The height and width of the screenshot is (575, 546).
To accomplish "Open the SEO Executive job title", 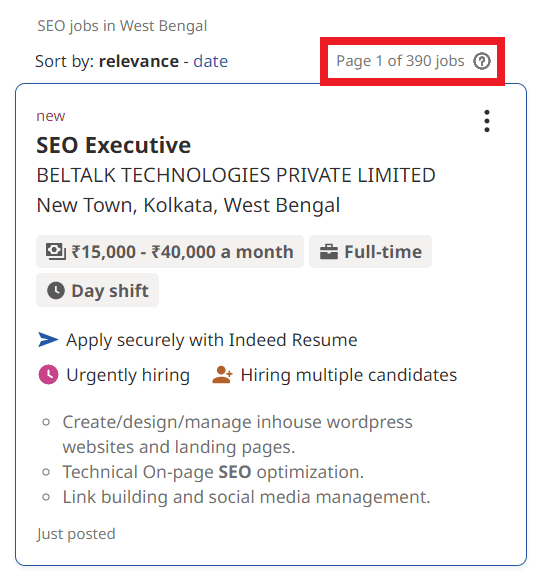I will point(113,145).
